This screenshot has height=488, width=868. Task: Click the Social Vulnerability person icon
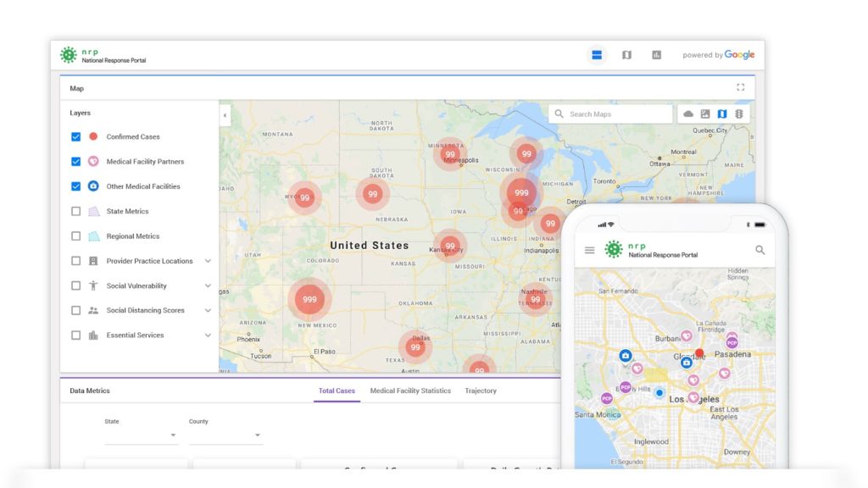pos(93,286)
